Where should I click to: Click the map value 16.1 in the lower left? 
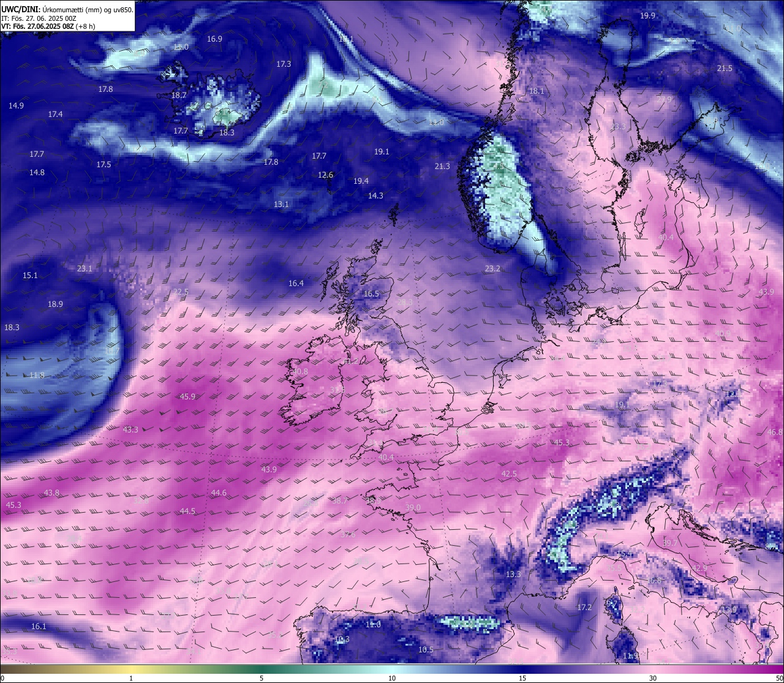pyautogui.click(x=39, y=627)
